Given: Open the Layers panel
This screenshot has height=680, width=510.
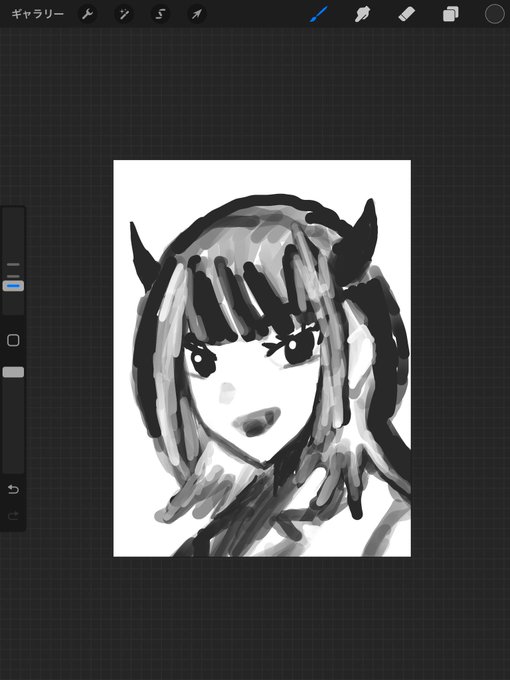Looking at the screenshot, I should click(x=451, y=14).
